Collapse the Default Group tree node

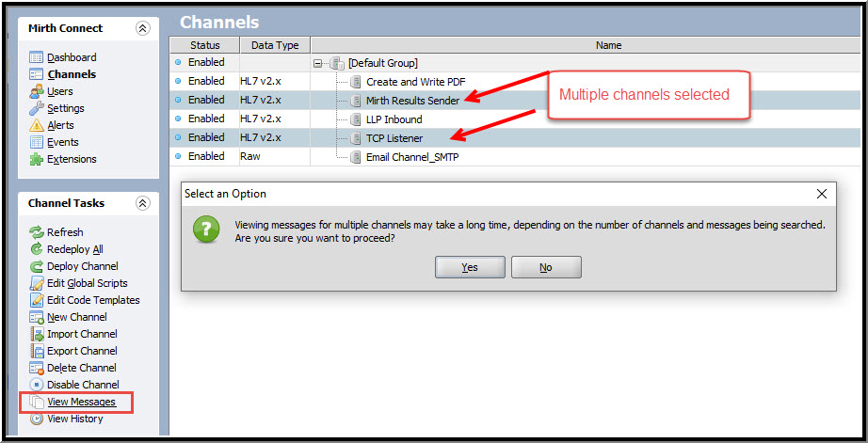pos(318,63)
